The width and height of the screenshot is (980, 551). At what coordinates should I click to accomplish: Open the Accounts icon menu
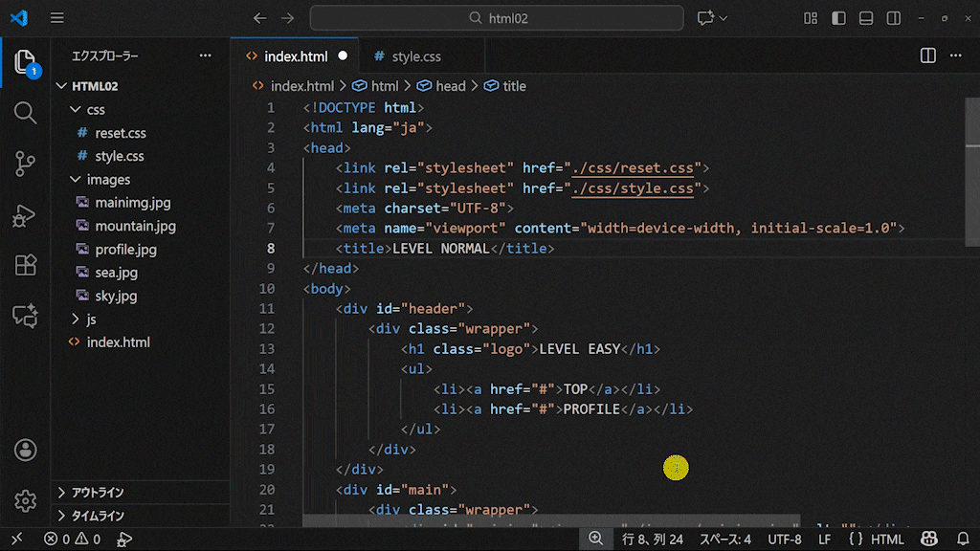tap(26, 450)
